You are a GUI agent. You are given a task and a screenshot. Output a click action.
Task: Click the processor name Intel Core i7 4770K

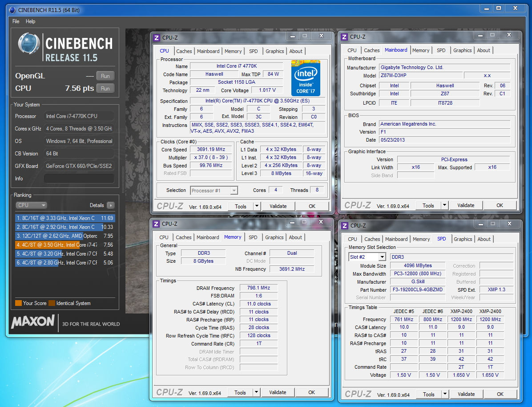tap(237, 66)
